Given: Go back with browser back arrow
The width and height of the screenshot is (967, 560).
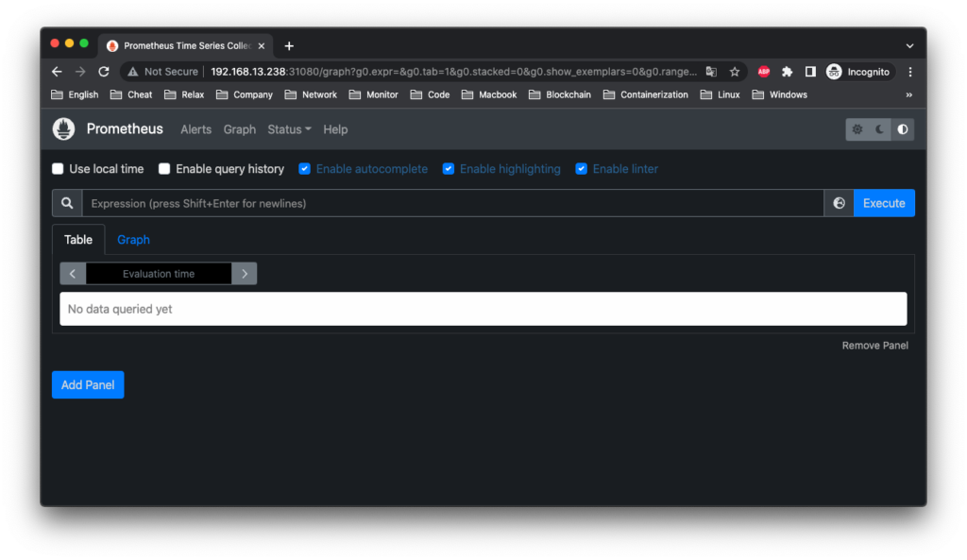Looking at the screenshot, I should pyautogui.click(x=57, y=72).
